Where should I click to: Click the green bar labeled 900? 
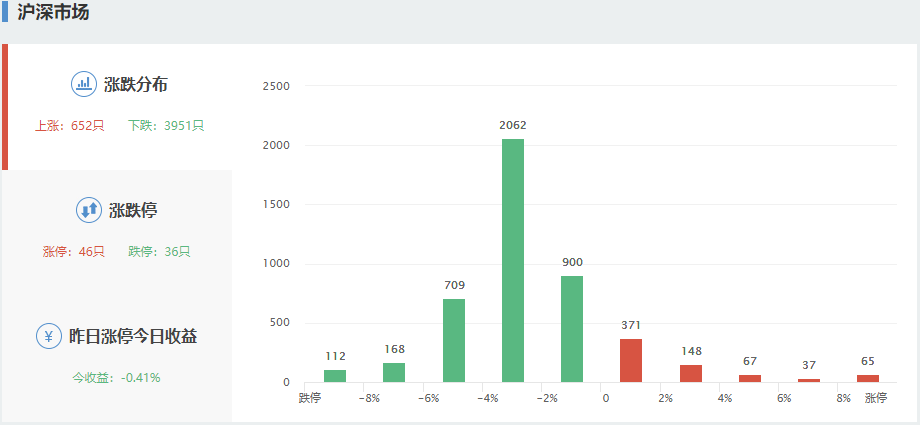click(572, 329)
